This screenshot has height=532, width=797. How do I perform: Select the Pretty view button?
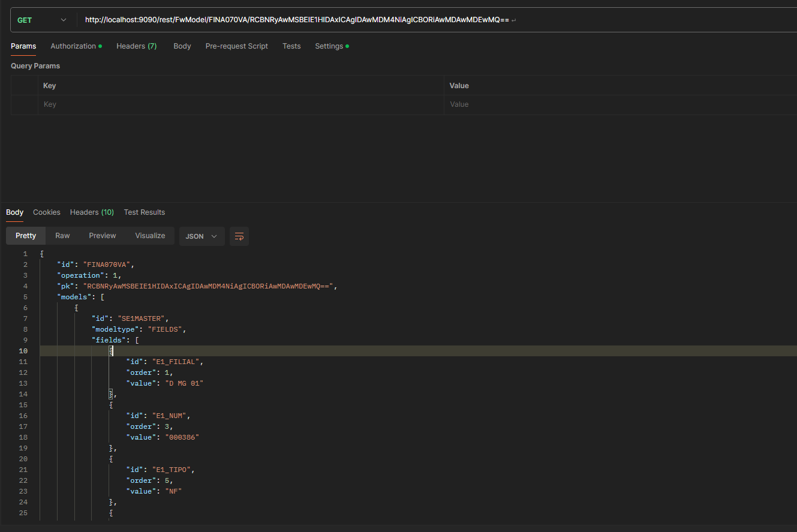point(26,236)
